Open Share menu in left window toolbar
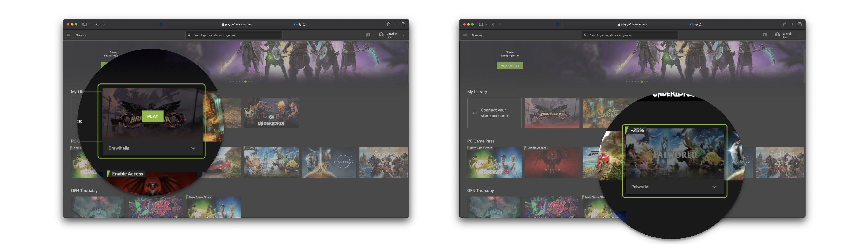The width and height of the screenshot is (868, 244). 389,24
